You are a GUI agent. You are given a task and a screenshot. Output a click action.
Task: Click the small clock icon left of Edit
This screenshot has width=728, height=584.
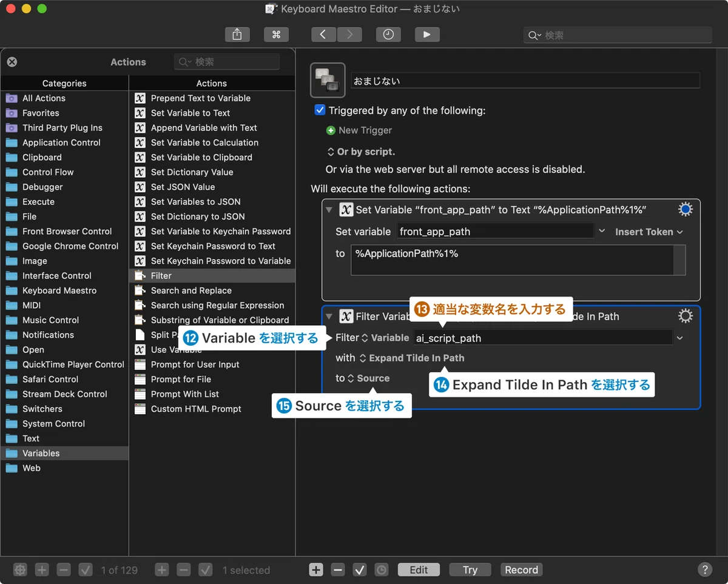pos(382,569)
